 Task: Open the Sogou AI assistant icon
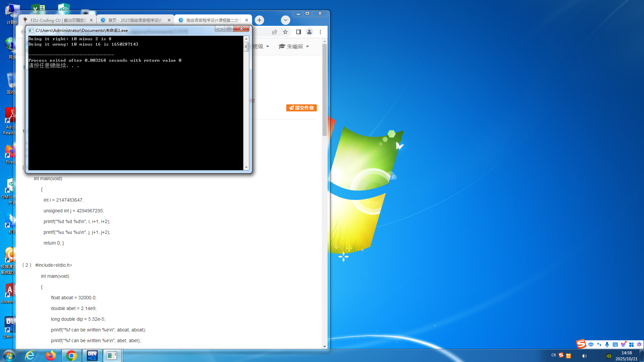click(639, 345)
